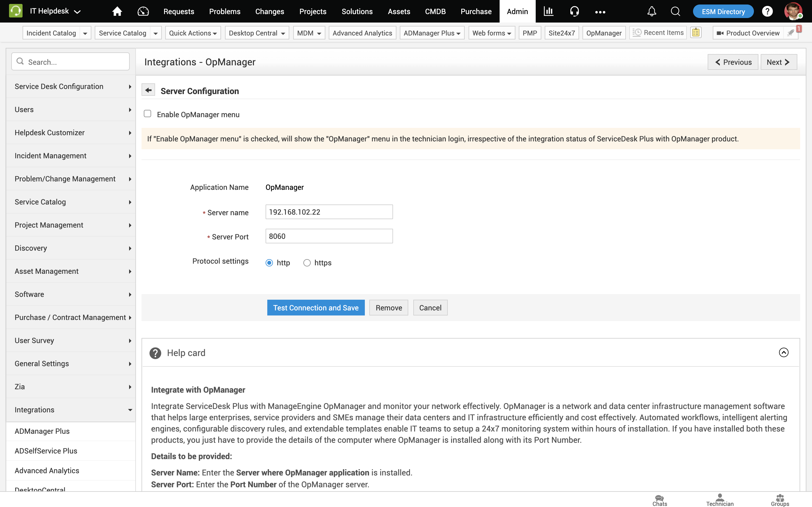Screen dimensions: 812x507
Task: Open the Incident Catalog dropdown arrow
Action: (x=85, y=33)
